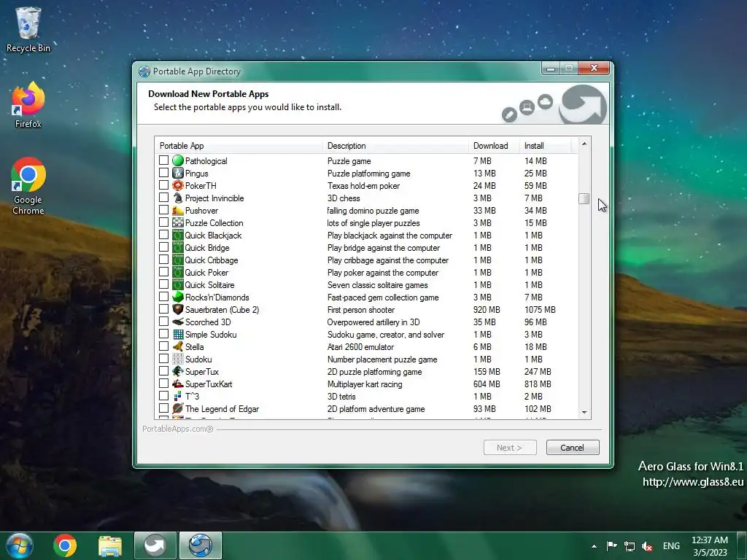Click the Sauerbraten (Cube 2) icon
This screenshot has height=560, width=747.
pos(178,309)
